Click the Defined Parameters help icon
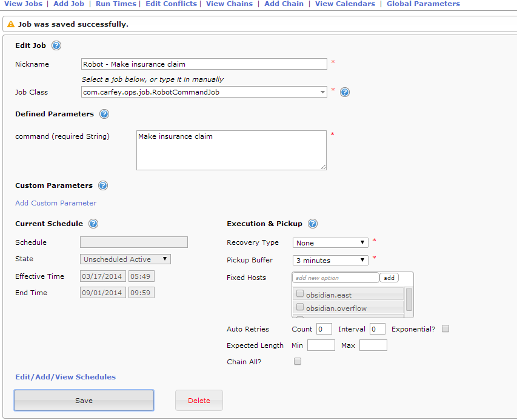517x420 pixels. click(104, 114)
